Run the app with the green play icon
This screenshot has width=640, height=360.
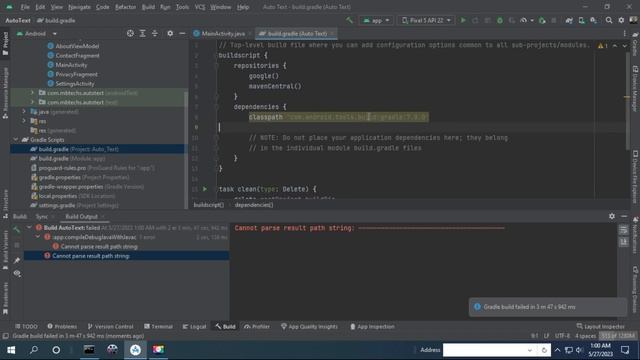(463, 20)
